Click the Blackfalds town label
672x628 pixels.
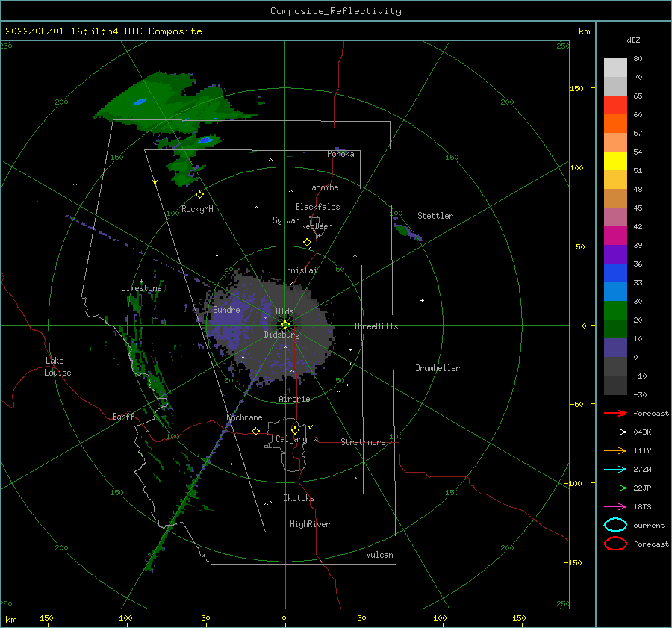(x=317, y=207)
